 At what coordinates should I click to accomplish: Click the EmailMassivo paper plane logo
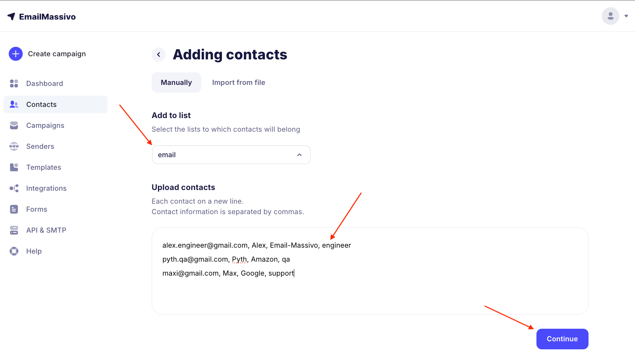pyautogui.click(x=11, y=16)
